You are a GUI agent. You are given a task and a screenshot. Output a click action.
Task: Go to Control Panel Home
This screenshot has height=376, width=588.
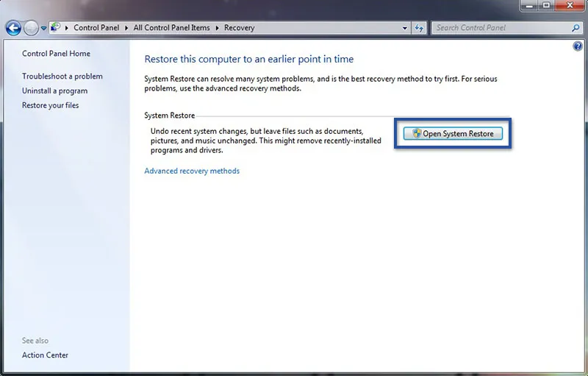[56, 53]
